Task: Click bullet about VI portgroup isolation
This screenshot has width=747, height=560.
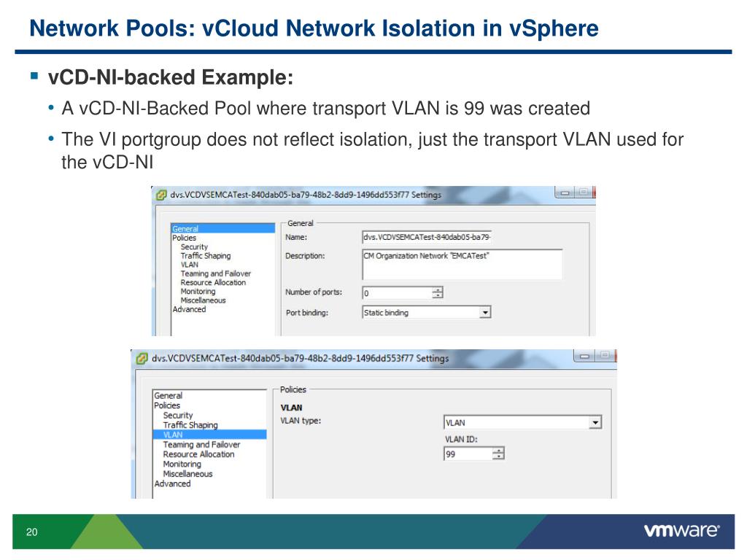Action: click(x=373, y=150)
